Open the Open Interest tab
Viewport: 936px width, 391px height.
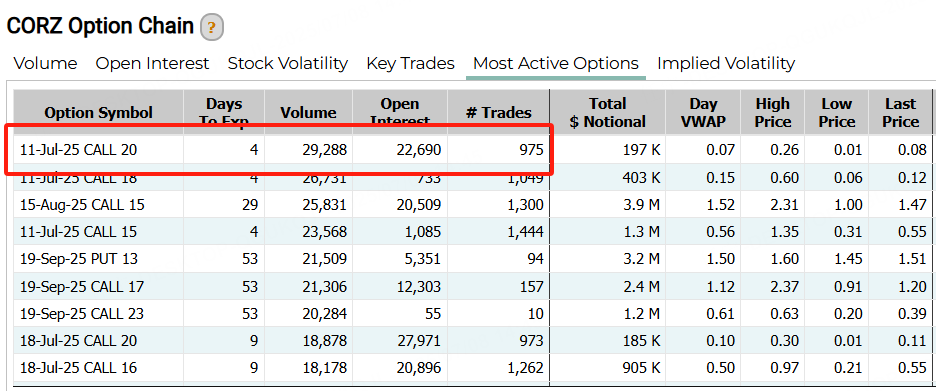(x=152, y=63)
